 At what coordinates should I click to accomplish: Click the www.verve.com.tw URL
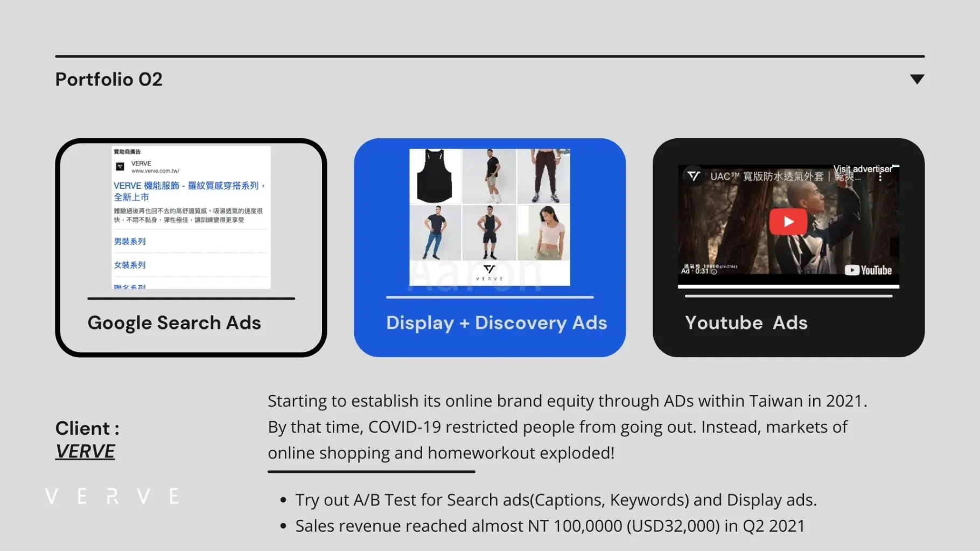[155, 171]
